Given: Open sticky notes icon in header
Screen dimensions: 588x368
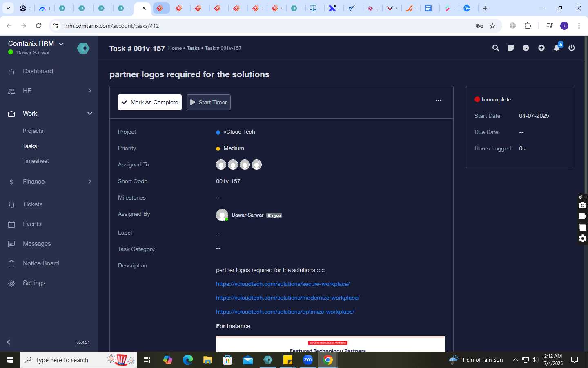Looking at the screenshot, I should pyautogui.click(x=510, y=48).
